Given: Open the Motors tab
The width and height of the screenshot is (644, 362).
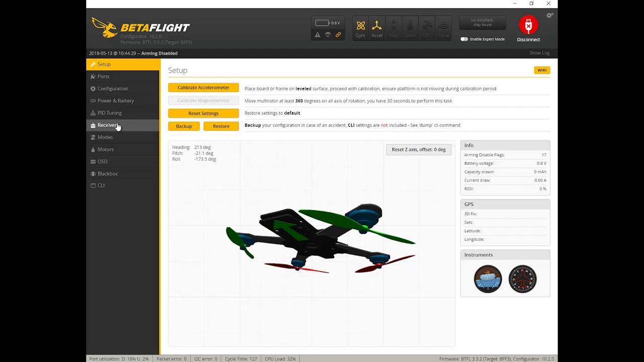Looking at the screenshot, I should click(123, 149).
